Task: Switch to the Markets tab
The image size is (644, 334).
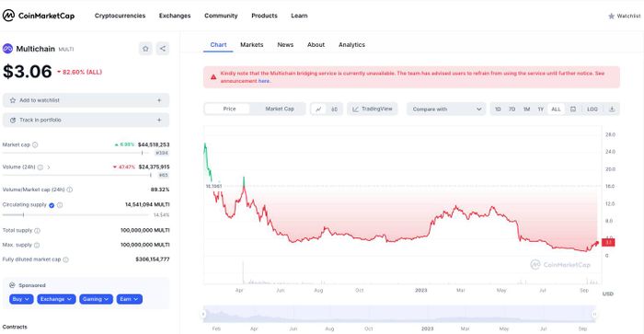Action: pos(252,45)
